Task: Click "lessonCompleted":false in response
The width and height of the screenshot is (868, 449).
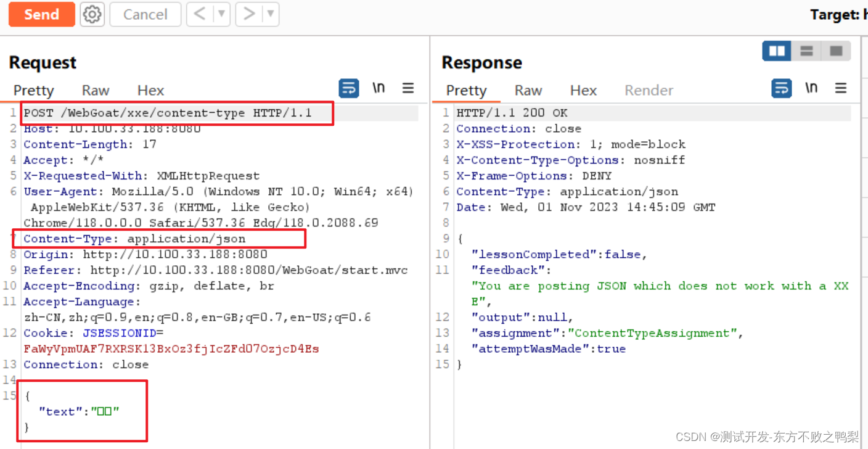Action: point(560,254)
